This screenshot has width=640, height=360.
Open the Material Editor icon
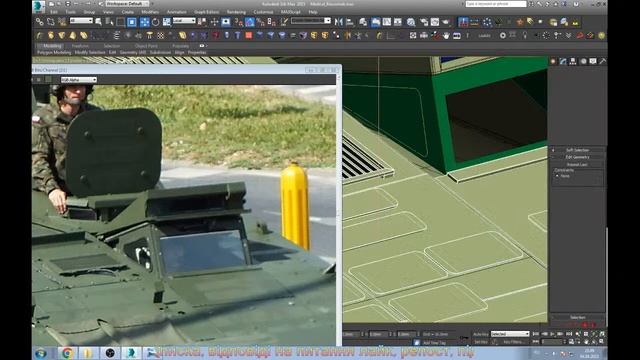point(411,22)
